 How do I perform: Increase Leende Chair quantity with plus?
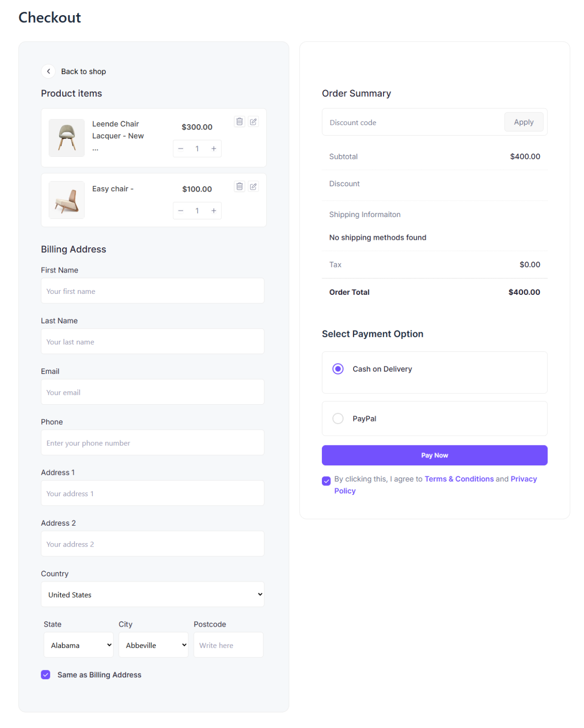tap(214, 149)
